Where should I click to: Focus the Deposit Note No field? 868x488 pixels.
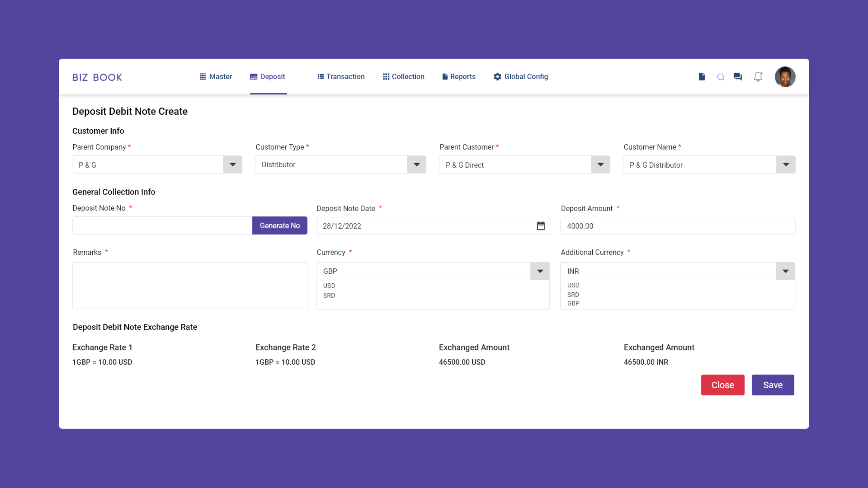pyautogui.click(x=162, y=226)
